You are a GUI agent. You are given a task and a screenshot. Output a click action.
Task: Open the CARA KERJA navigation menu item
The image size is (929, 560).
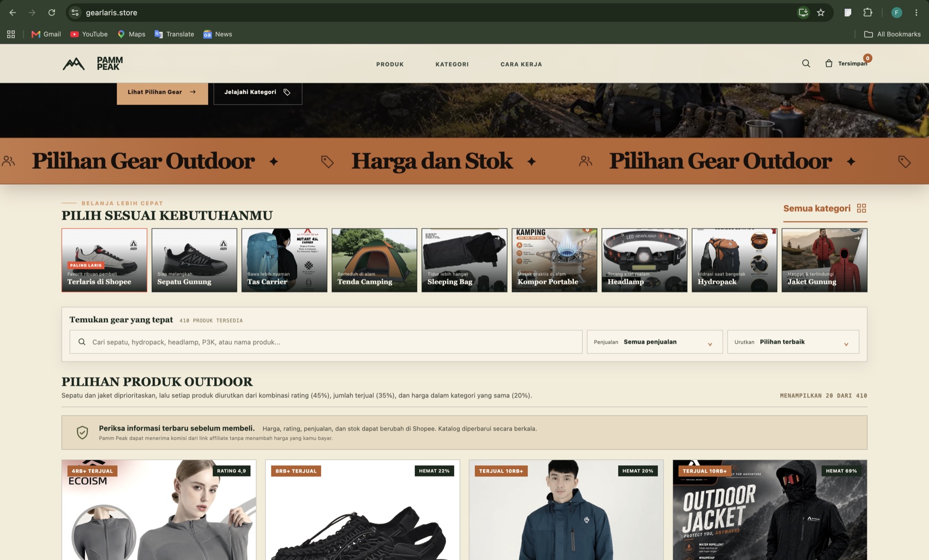click(x=521, y=64)
